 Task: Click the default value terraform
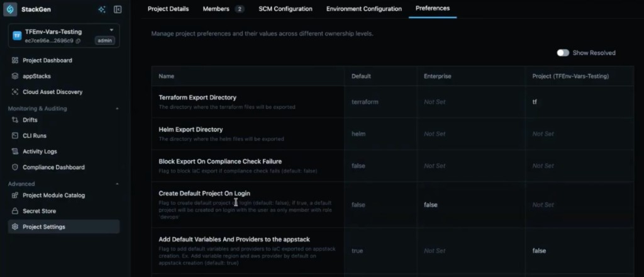365,102
